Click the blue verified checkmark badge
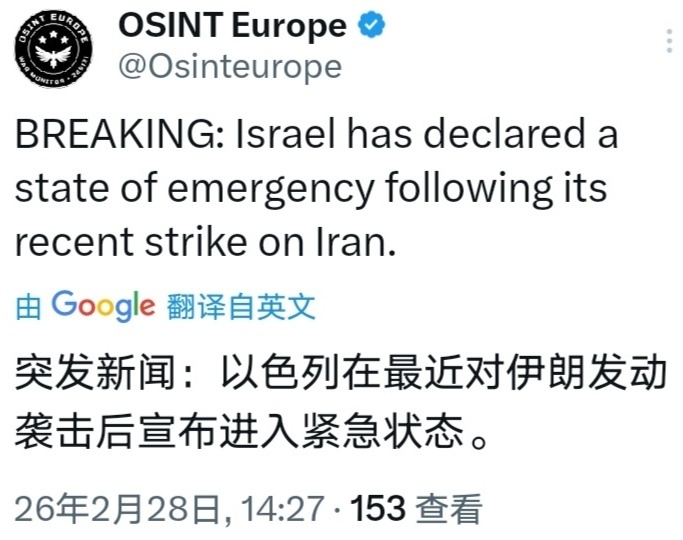 (373, 27)
